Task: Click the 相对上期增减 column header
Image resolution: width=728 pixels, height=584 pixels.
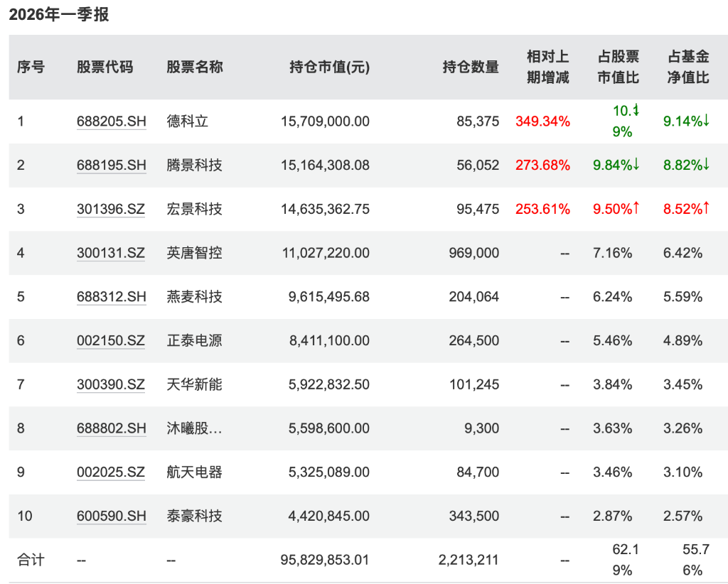Action: coord(547,67)
